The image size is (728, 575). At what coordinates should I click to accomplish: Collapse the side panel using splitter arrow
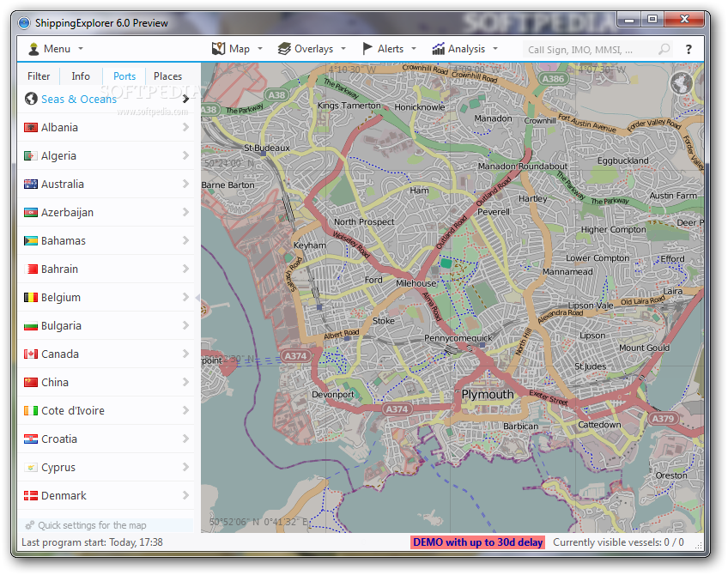pyautogui.click(x=197, y=298)
